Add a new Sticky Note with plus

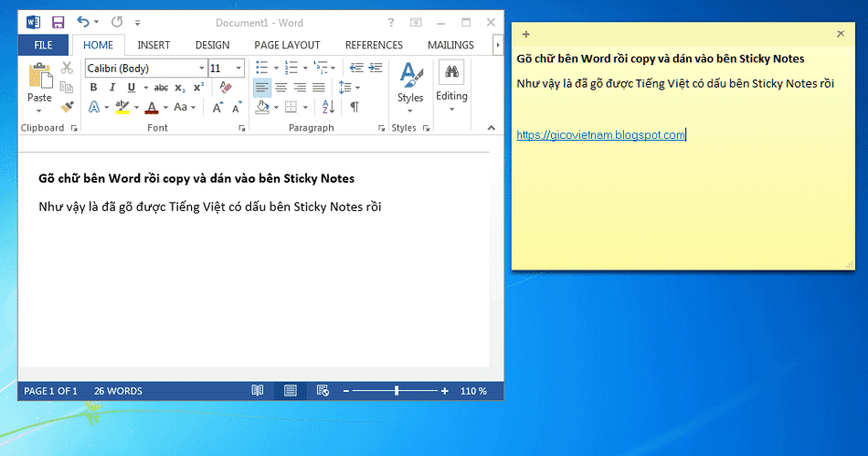pos(526,35)
